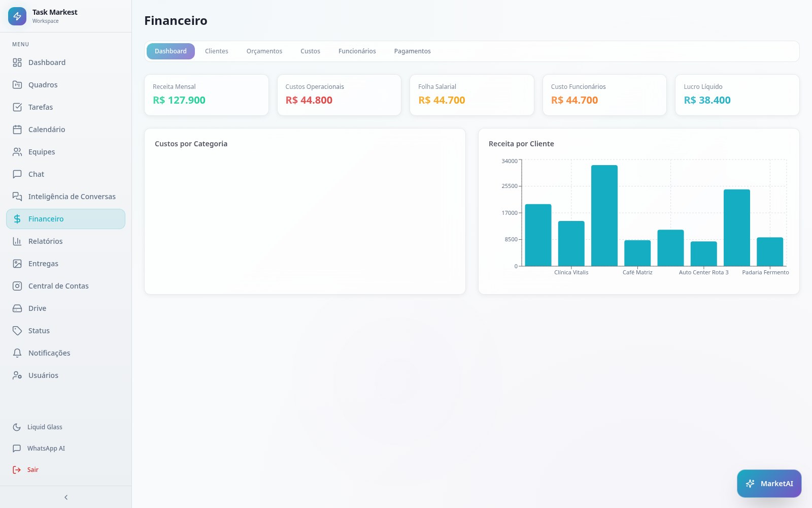
Task: Click the Lucro Líquido R$ 38.400 value
Action: click(x=707, y=101)
